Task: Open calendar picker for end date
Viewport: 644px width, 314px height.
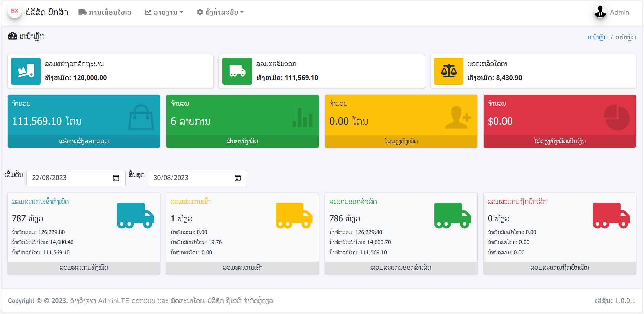Action: (238, 178)
